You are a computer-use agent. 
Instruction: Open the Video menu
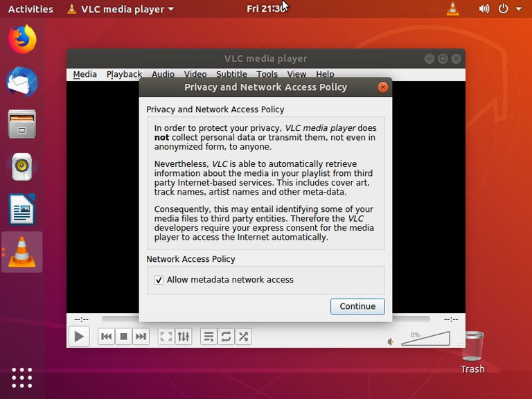point(195,74)
